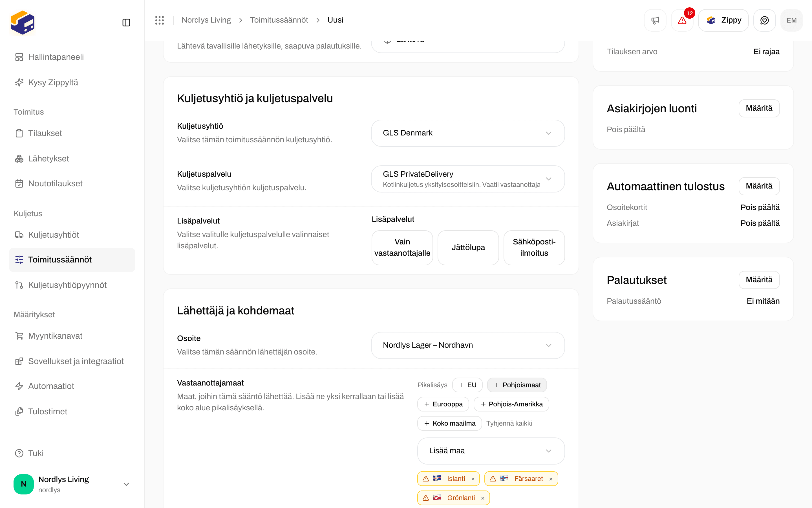Image resolution: width=812 pixels, height=508 pixels.
Task: Toggle Jättölupa add-on
Action: coord(468,248)
